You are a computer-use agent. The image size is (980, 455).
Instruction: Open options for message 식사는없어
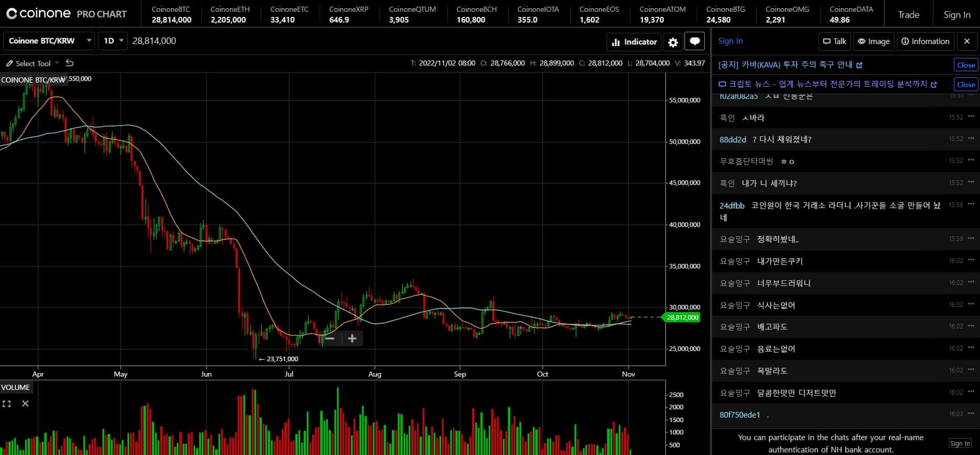(971, 304)
